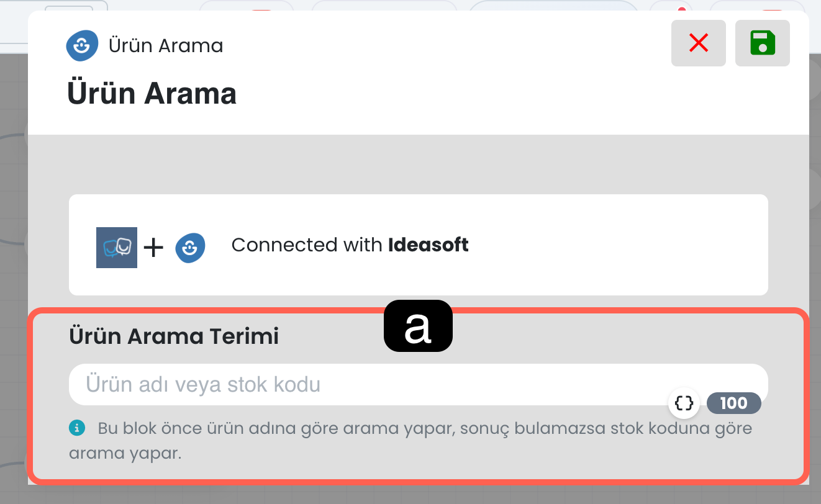Click the Ideasoft logo beside the header title
The height and width of the screenshot is (504, 821).
pos(82,45)
